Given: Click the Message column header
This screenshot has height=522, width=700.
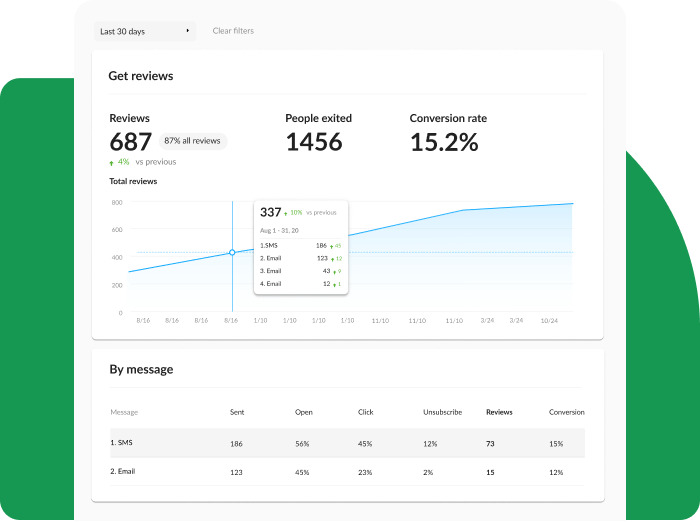Looking at the screenshot, I should (124, 412).
